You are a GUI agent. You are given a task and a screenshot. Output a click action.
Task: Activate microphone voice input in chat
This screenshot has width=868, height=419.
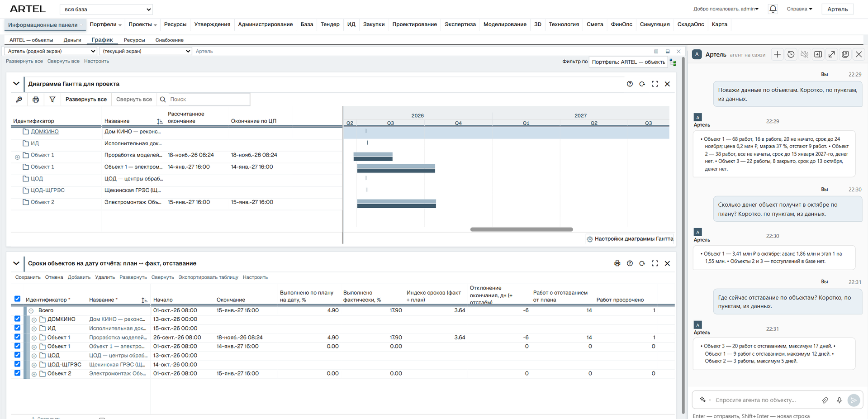click(x=839, y=400)
